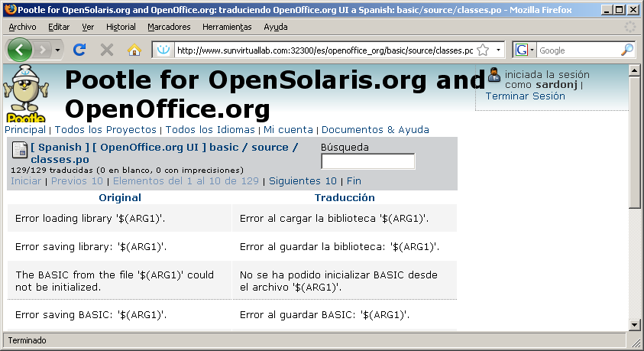Open Todos los Idiomas link
Image resolution: width=644 pixels, height=351 pixels.
(x=210, y=130)
